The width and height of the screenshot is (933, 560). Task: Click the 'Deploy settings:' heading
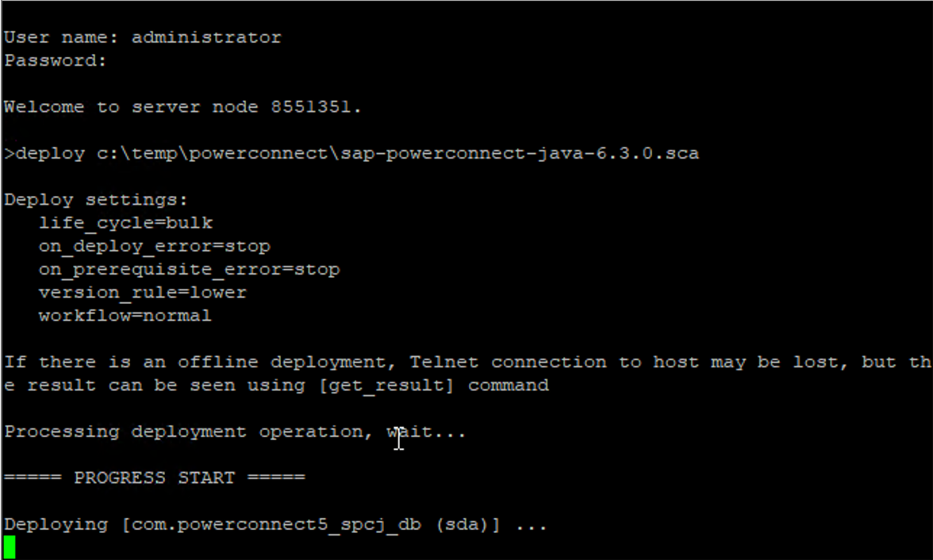click(x=95, y=200)
